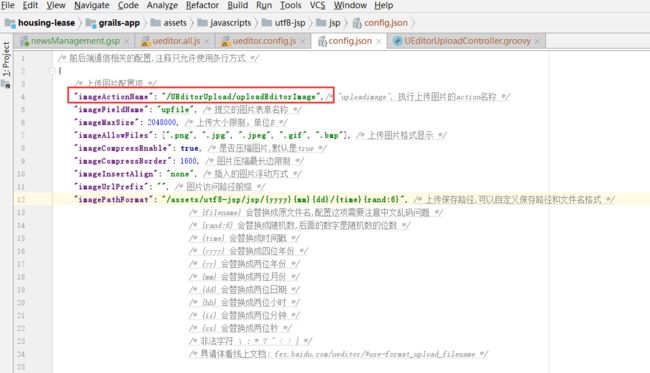Click the imageCompressBorder value 1600
The height and width of the screenshot is (373, 650).
[189, 161]
